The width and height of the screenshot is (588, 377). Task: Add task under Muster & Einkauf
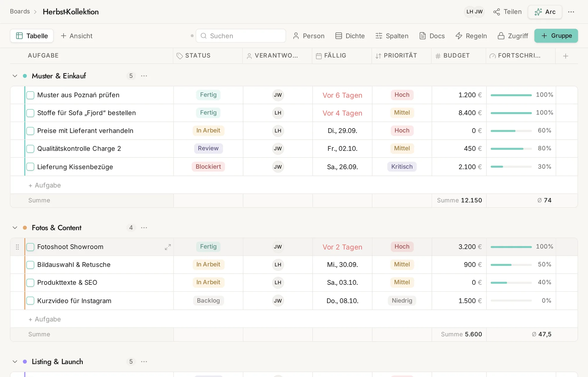pos(45,185)
